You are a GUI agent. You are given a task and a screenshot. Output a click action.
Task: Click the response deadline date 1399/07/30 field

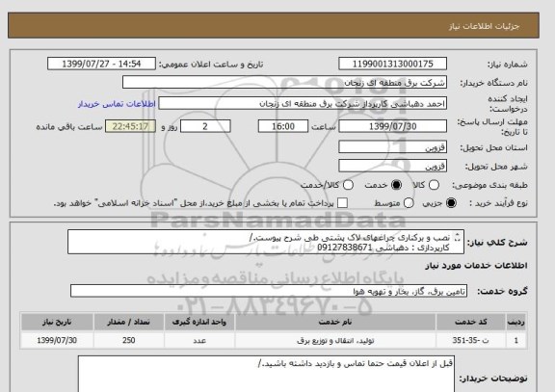pos(392,126)
